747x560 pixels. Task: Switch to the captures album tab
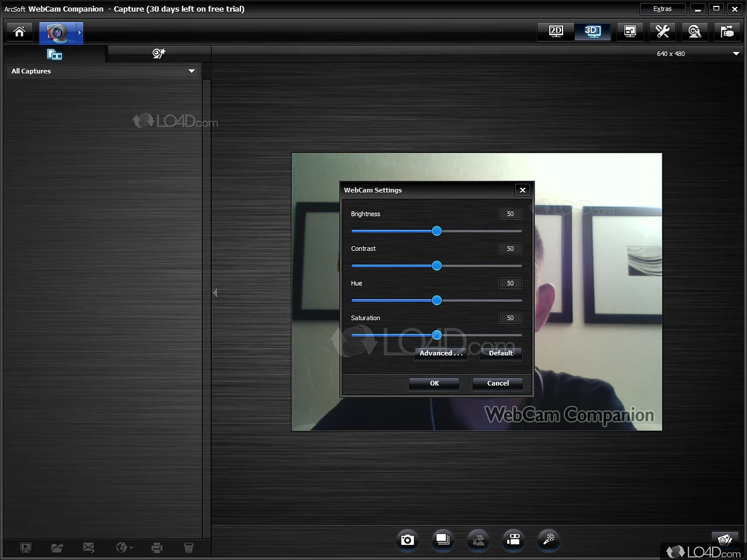(54, 54)
